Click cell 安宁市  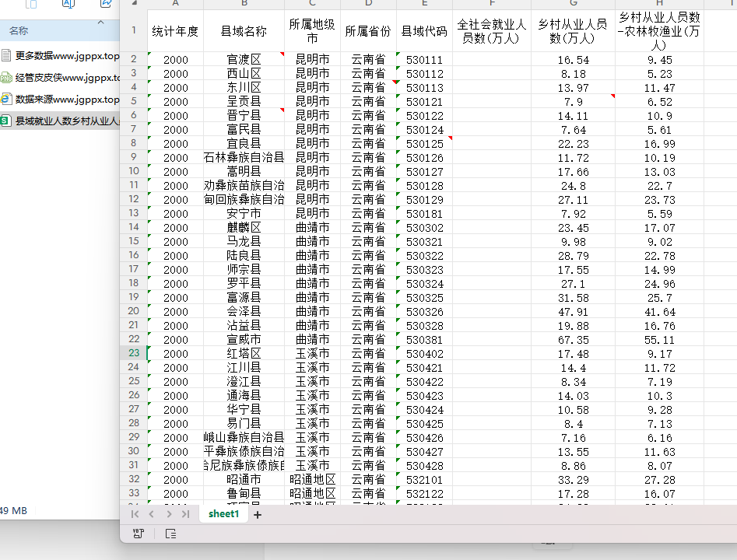[244, 213]
